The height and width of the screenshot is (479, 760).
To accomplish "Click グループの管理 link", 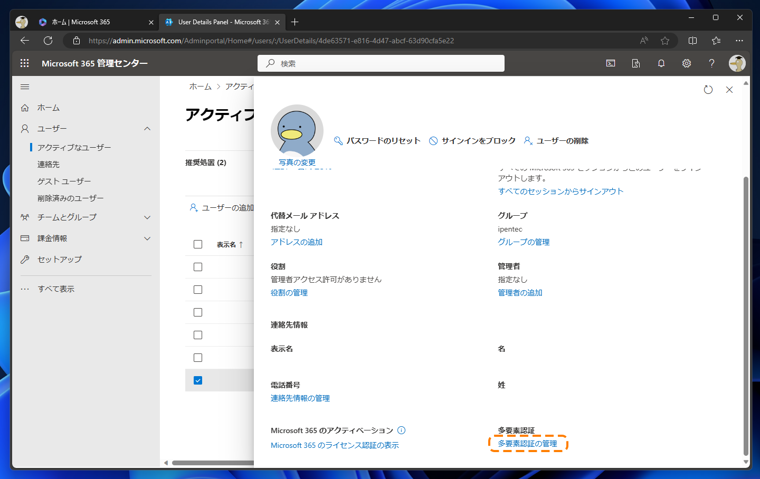I will coord(523,242).
